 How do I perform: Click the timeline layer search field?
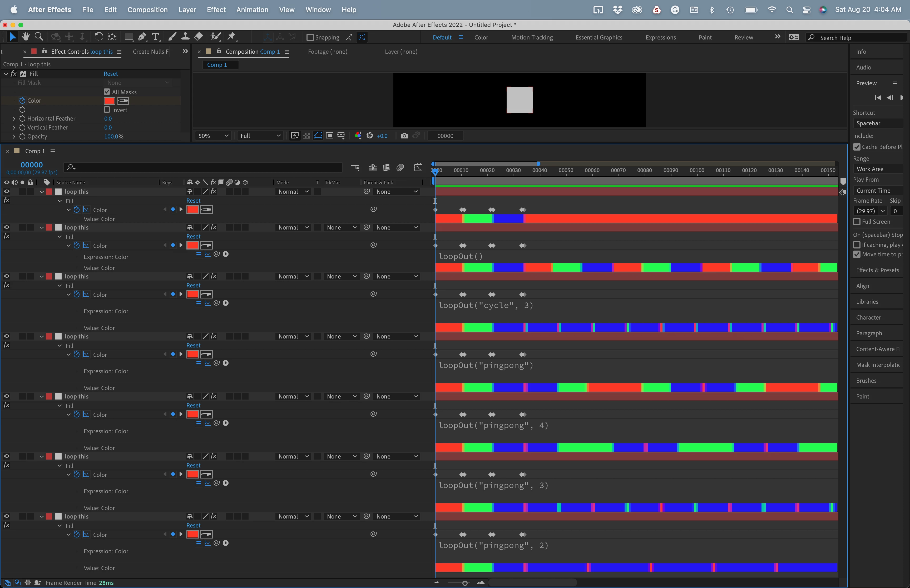click(206, 167)
